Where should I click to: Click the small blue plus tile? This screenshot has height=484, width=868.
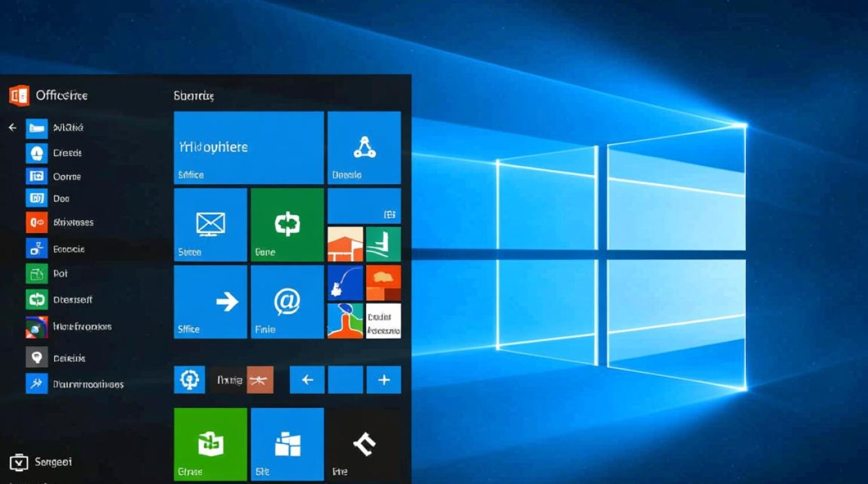pos(384,379)
